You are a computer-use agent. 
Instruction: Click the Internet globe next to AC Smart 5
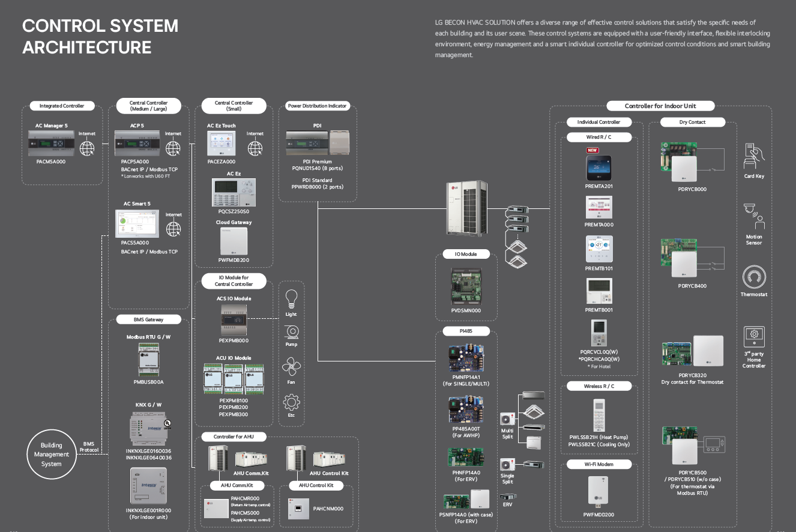(x=173, y=229)
